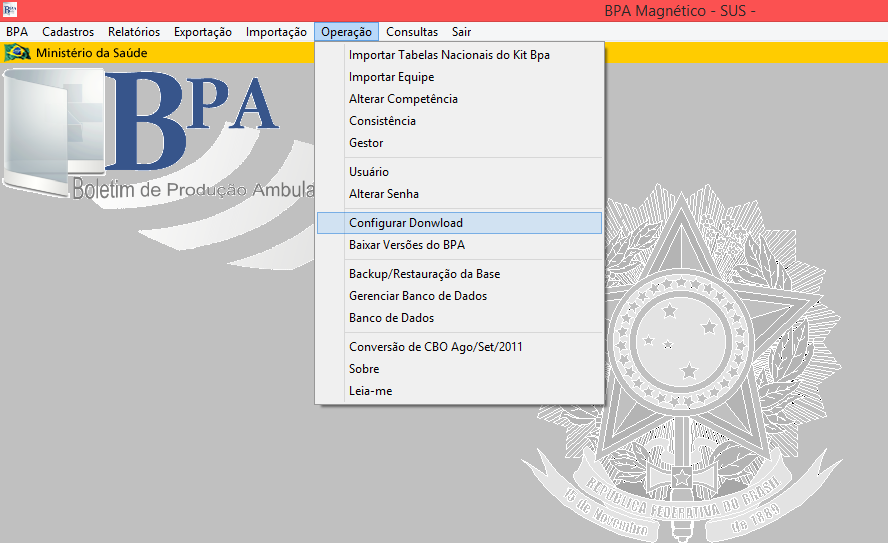Screen dimensions: 888x543
Task: Click the BPA app icon in title bar
Action: coord(11,10)
